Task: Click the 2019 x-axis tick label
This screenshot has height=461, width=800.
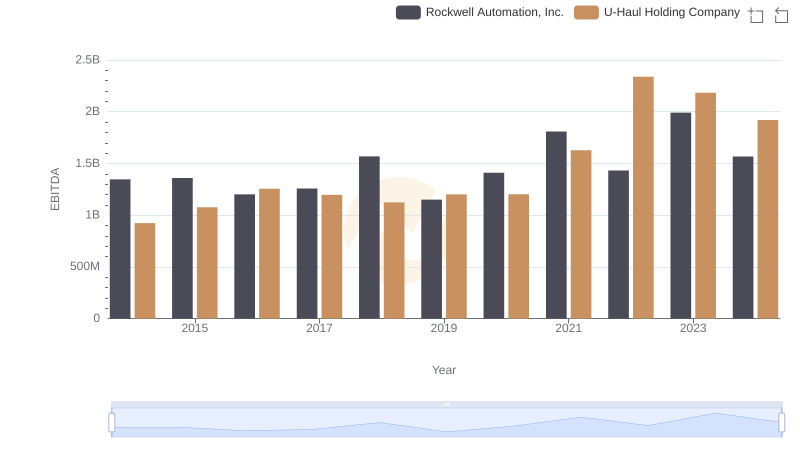Action: 444,328
